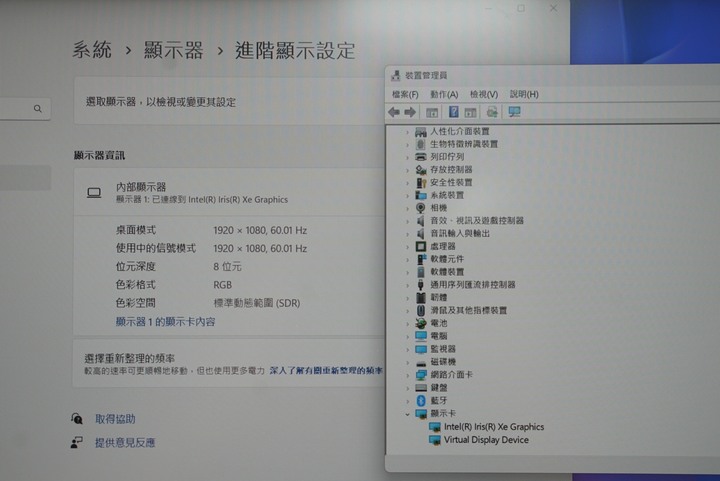Click the Settings search box magnifier

click(38, 109)
